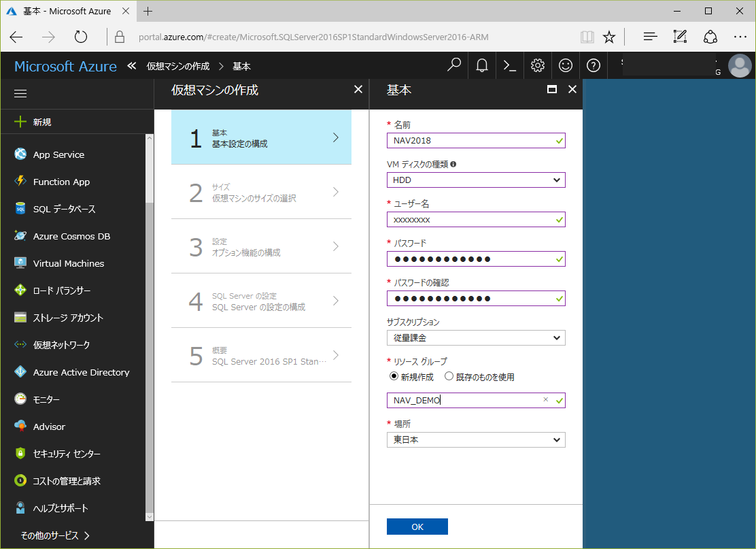Click the パスワードの確認 input field
The height and width of the screenshot is (549, 756).
[476, 299]
